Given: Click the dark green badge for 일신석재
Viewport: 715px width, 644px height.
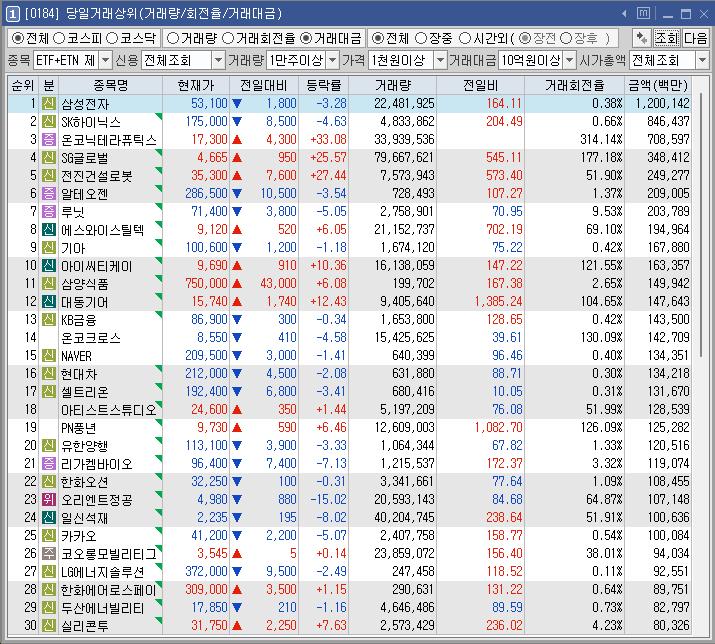Looking at the screenshot, I should (49, 518).
